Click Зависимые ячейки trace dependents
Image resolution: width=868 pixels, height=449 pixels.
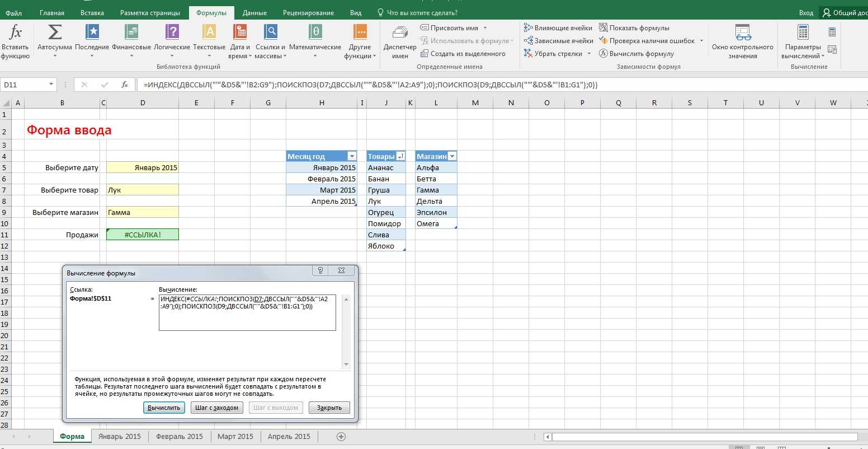coord(559,41)
